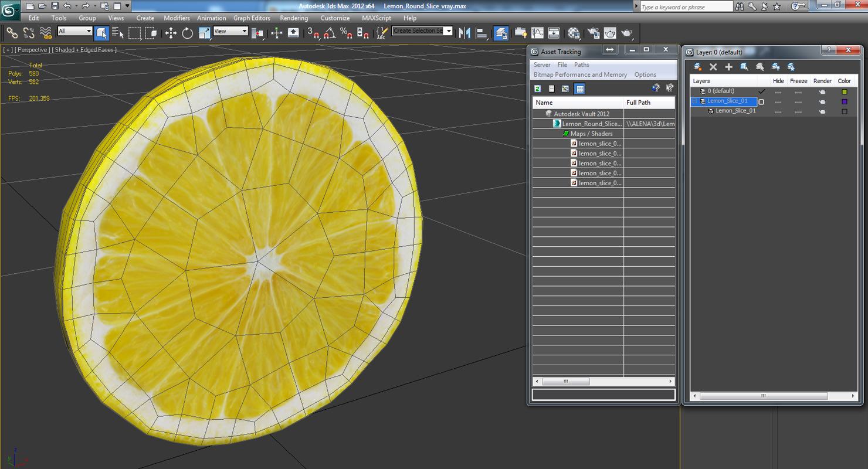Click the Rectangular Selection Region icon
The height and width of the screenshot is (469, 868).
(x=135, y=33)
